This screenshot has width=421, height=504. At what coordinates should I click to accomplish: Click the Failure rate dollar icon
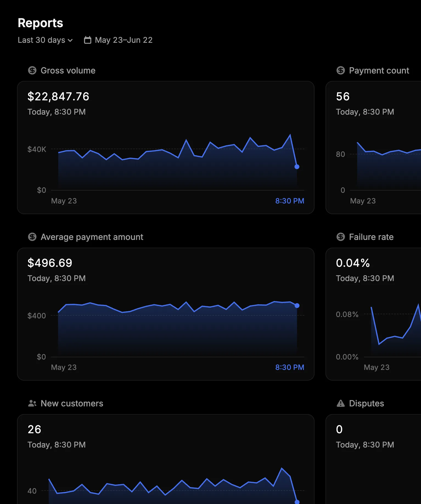341,237
